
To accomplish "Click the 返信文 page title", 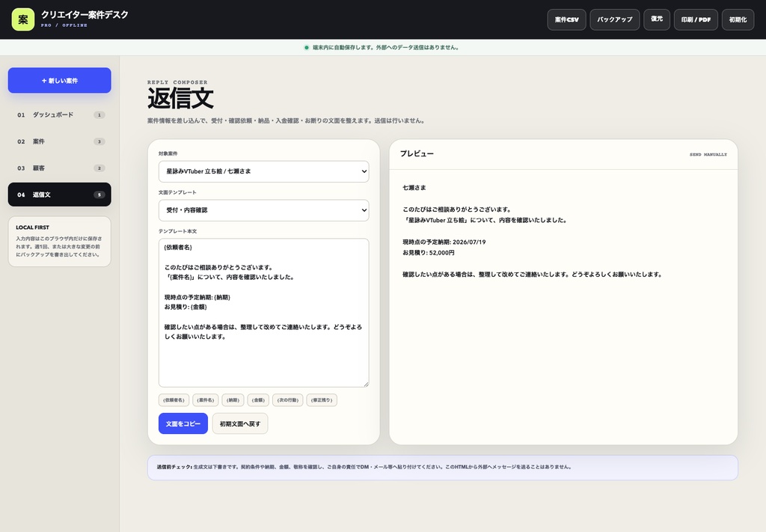I will tap(180, 98).
